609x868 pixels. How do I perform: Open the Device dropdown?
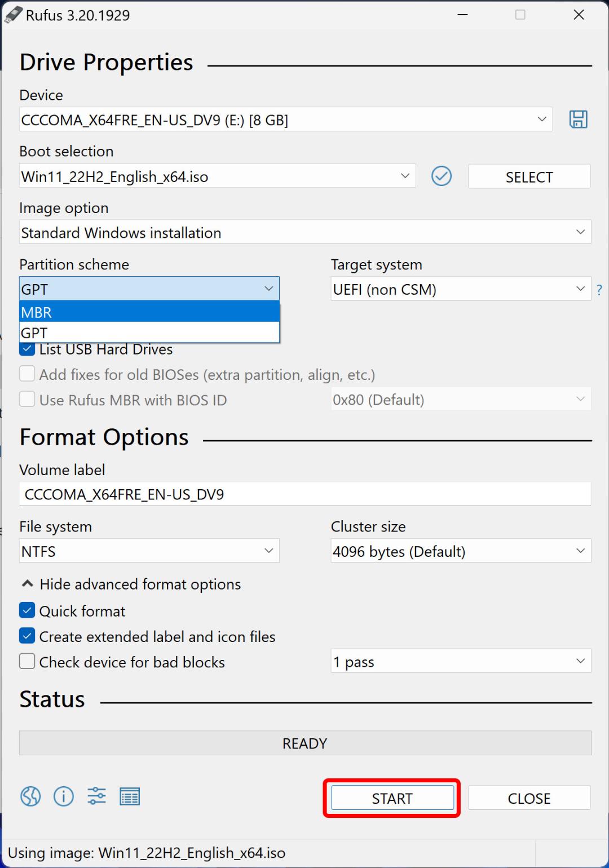coord(286,119)
